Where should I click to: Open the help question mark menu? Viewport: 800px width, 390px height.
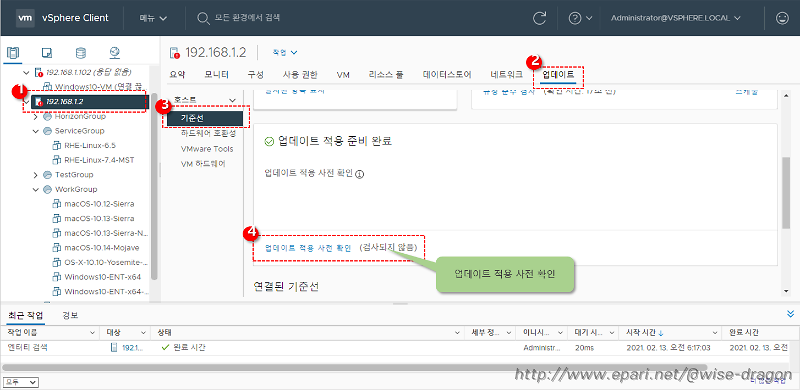(x=580, y=18)
